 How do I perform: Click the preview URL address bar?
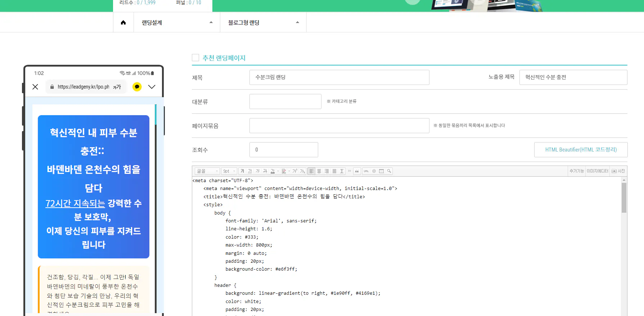pos(86,87)
